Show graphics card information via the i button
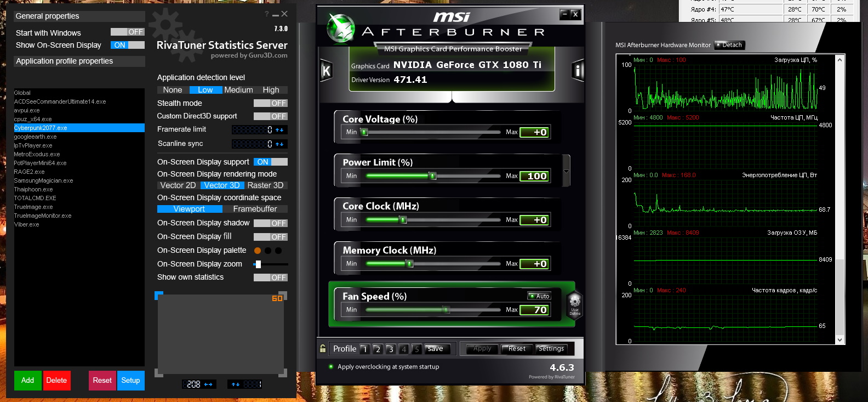The width and height of the screenshot is (868, 402). (x=578, y=70)
